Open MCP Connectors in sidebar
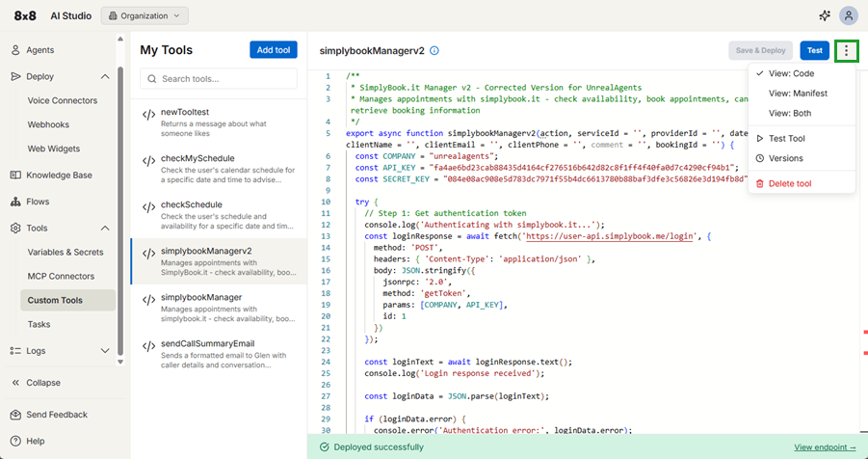 (x=61, y=276)
